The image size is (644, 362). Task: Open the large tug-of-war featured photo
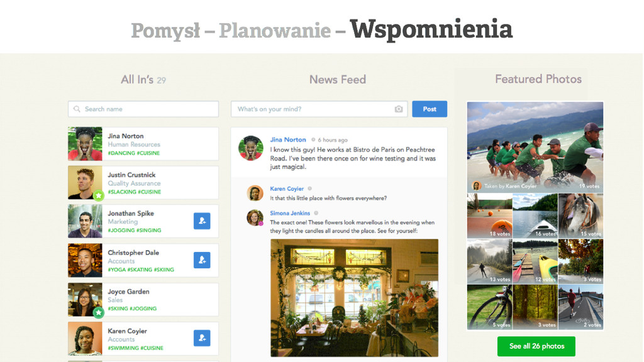535,147
